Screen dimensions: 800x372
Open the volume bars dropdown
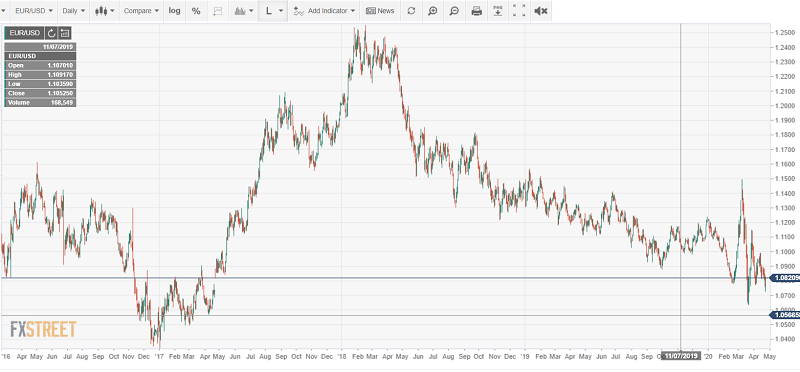coord(243,11)
